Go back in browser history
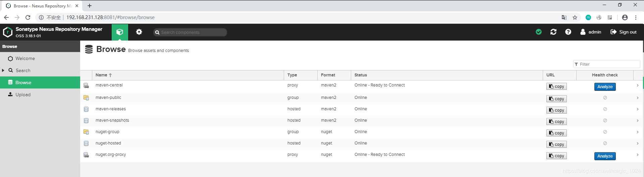 coord(6,17)
